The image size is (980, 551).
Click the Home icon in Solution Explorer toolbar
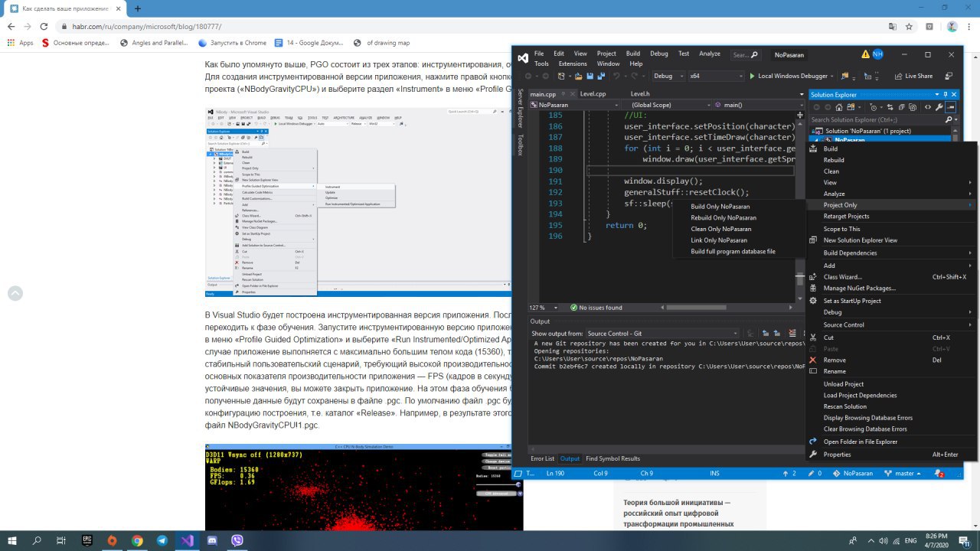(x=838, y=107)
